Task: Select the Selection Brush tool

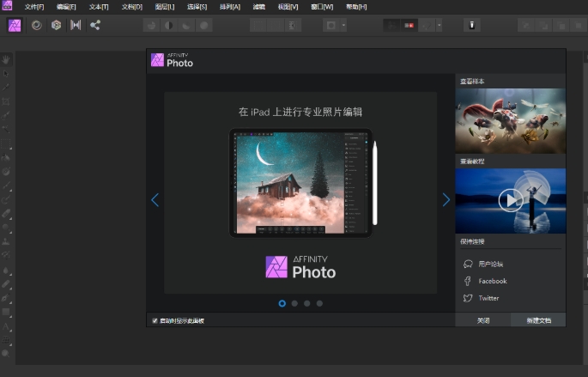Action: [x=6, y=116]
